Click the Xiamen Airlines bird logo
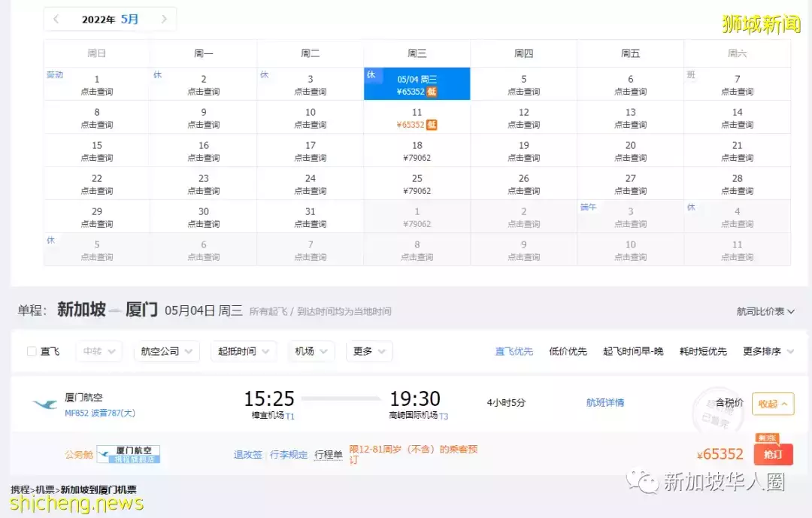 [x=45, y=404]
